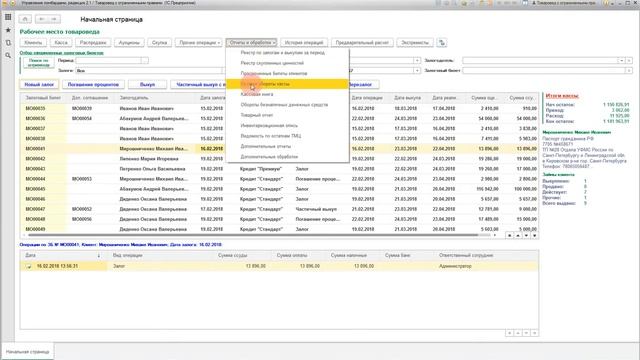Expand the lower middle filter dropdown arrow
Image resolution: width=640 pixels, height=360 pixels.
[417, 71]
